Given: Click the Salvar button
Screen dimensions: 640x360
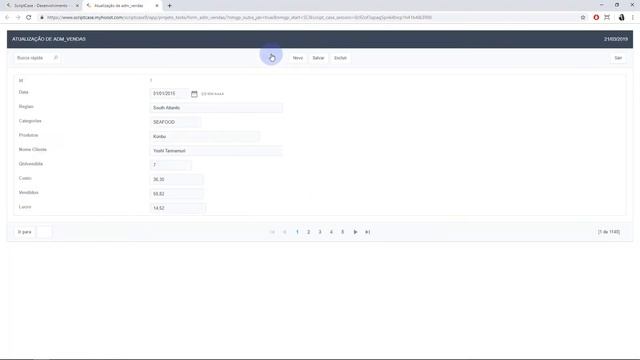Looking at the screenshot, I should [x=318, y=58].
